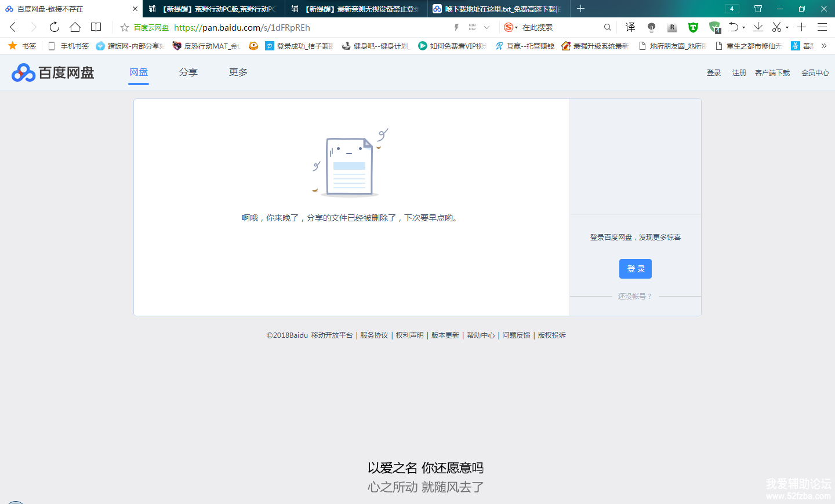Expand the screenshot tool dropdown arrow

click(x=787, y=27)
